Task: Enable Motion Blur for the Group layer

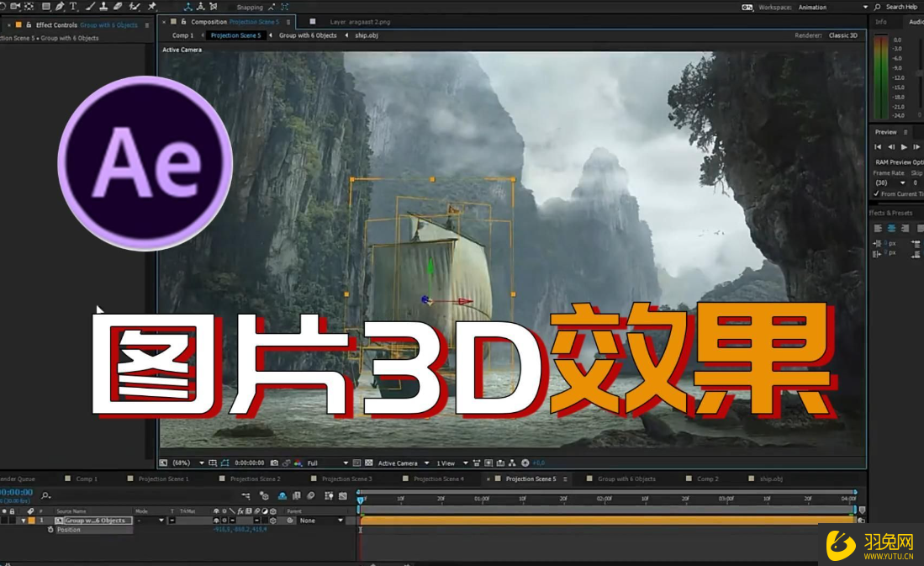Action: 256,520
